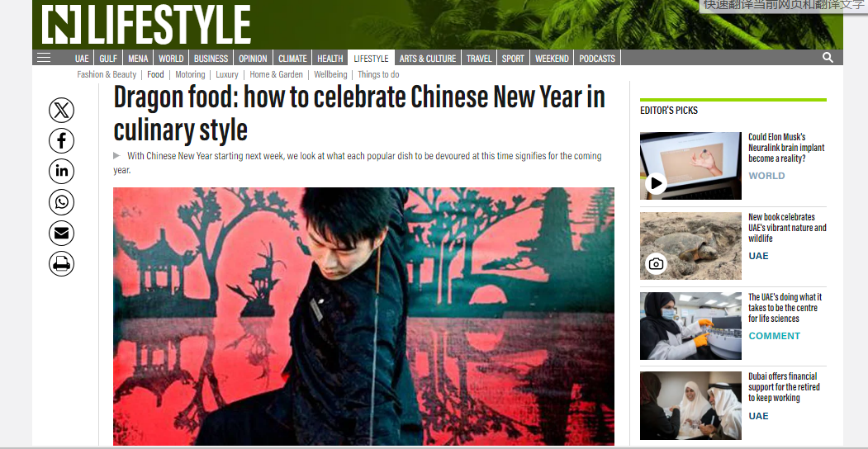Image resolution: width=868 pixels, height=449 pixels.
Task: Open the Wellbeing subsection link
Action: pyautogui.click(x=330, y=74)
